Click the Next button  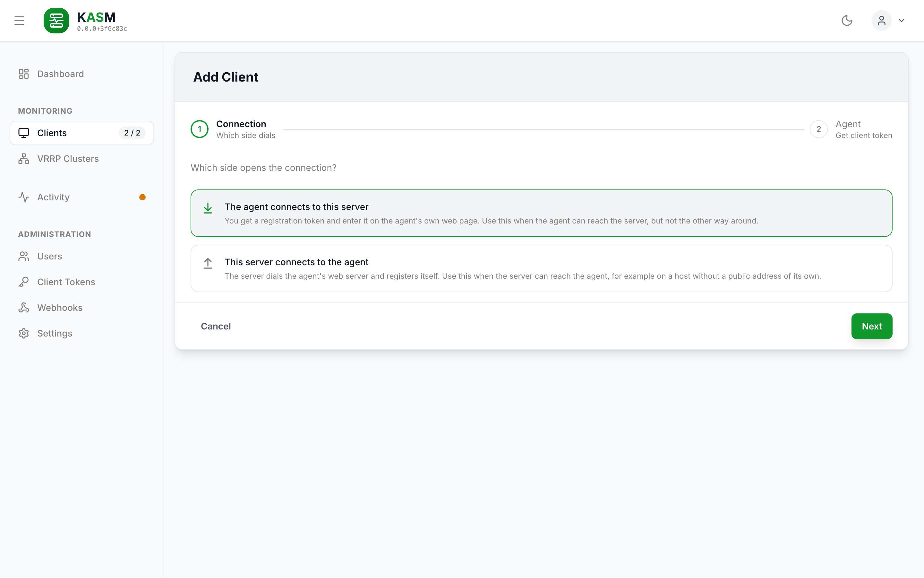(x=872, y=326)
